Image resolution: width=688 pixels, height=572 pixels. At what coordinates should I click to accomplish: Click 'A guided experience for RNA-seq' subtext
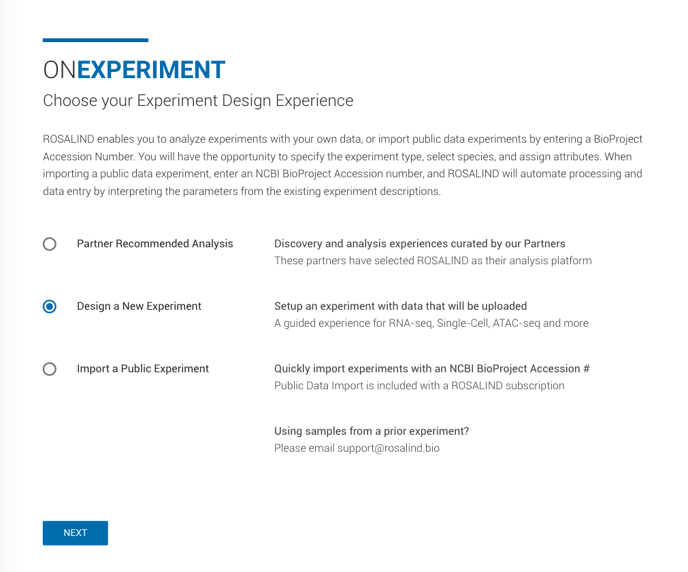431,323
